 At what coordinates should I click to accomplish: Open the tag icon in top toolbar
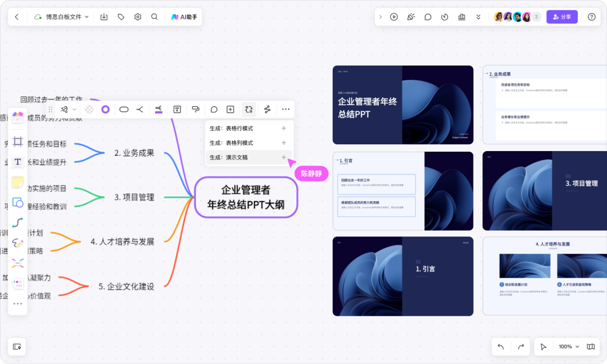point(121,17)
